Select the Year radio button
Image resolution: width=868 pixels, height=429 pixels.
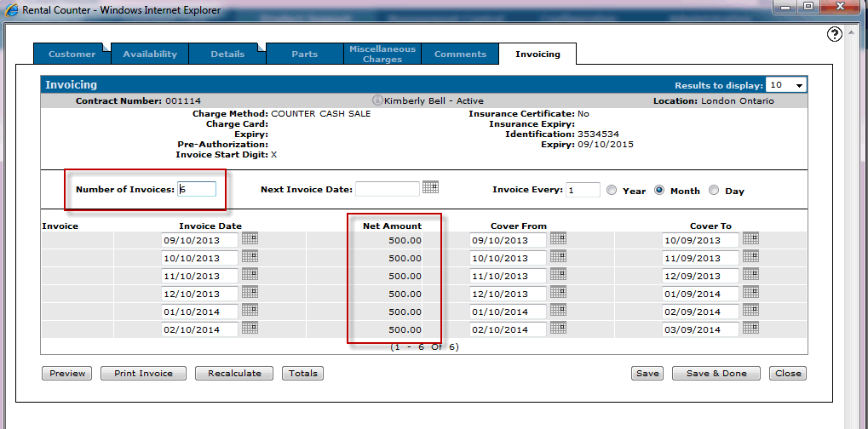pos(612,191)
